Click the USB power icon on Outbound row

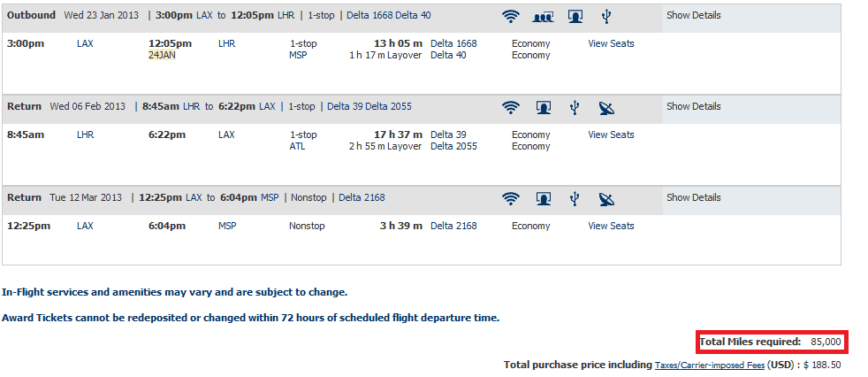(x=606, y=17)
